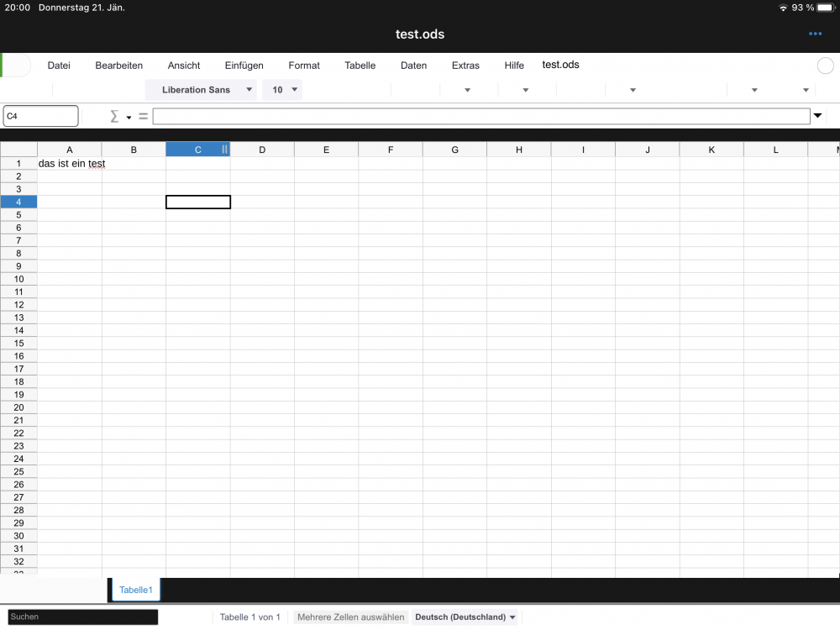This screenshot has width=840, height=630.
Task: Click the active cell C4
Action: coord(198,202)
